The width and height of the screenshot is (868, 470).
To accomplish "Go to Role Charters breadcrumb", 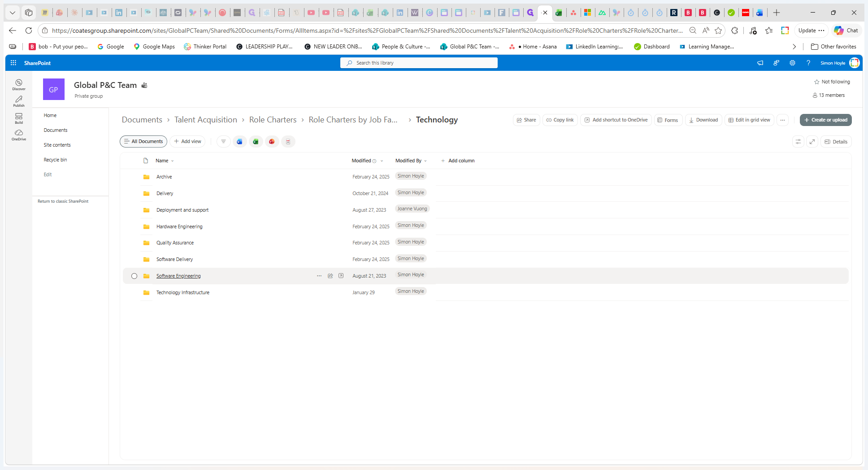I will pos(273,120).
